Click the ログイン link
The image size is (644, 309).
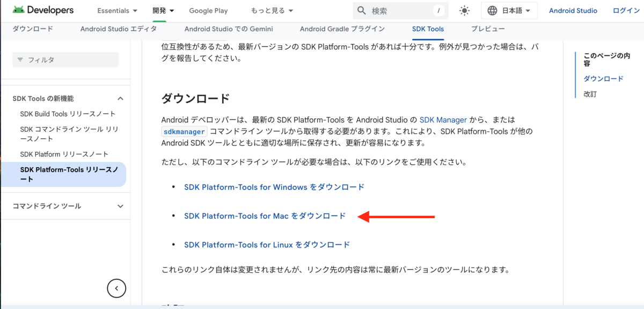click(x=626, y=11)
